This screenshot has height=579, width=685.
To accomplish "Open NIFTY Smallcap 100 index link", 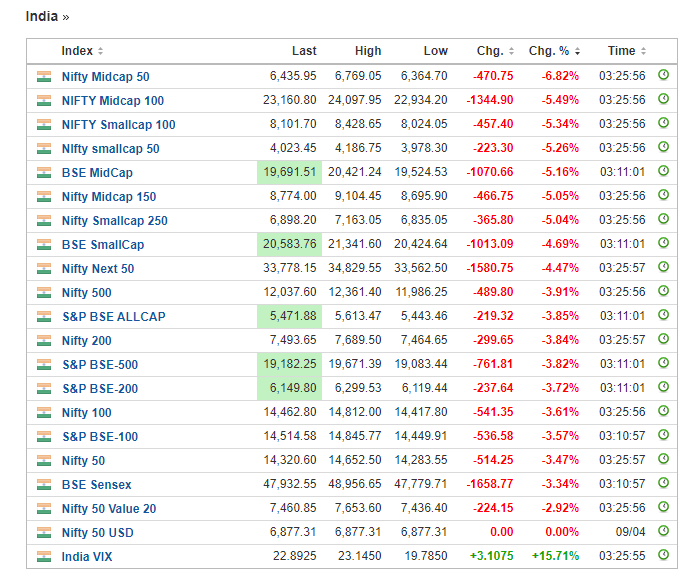I will [x=118, y=125].
